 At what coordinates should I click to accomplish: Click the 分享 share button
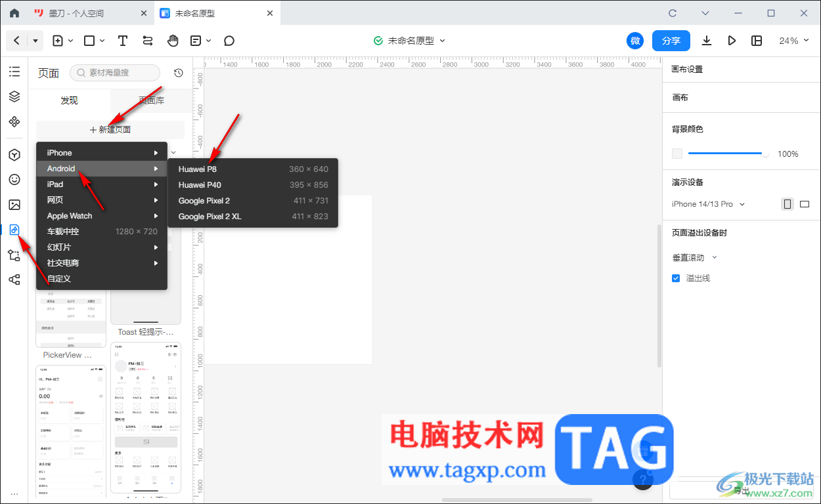point(671,41)
